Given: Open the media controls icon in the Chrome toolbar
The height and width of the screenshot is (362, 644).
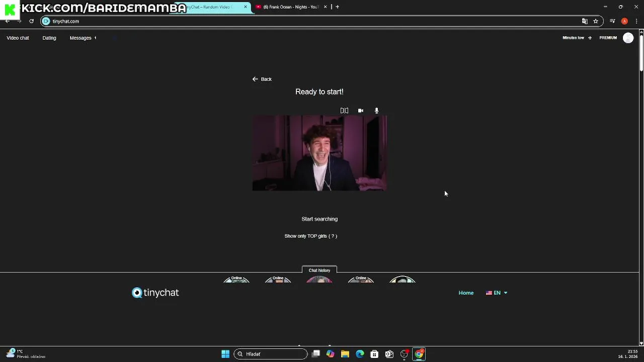Looking at the screenshot, I should click(x=612, y=21).
